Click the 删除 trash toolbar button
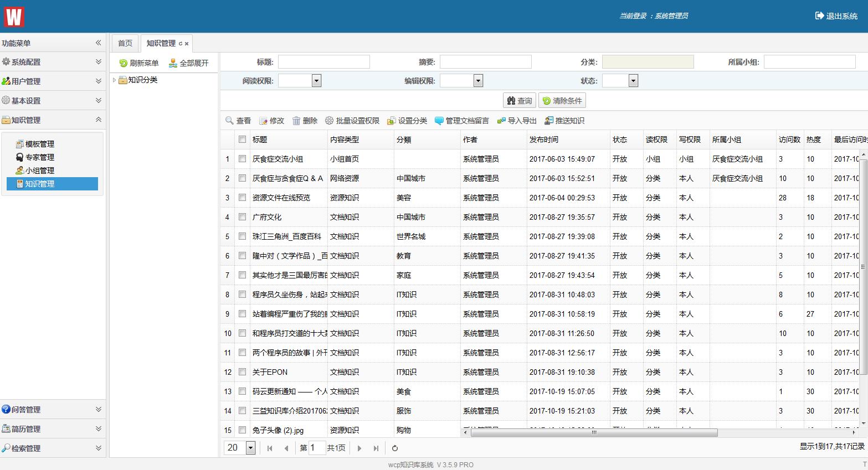This screenshot has width=868, height=470. click(305, 121)
